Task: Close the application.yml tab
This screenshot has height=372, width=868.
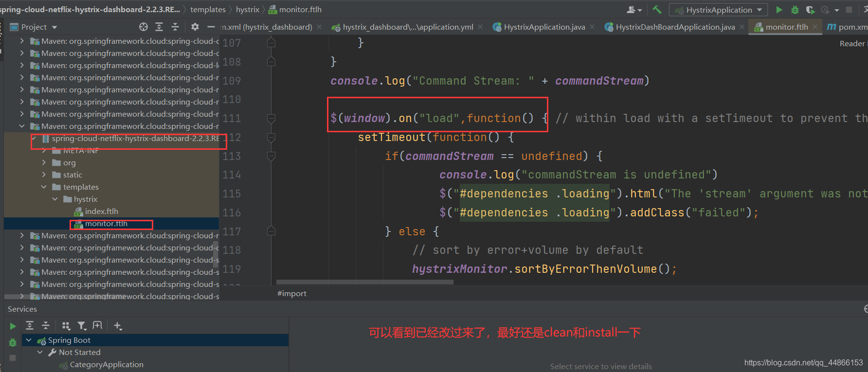Action: [480, 27]
